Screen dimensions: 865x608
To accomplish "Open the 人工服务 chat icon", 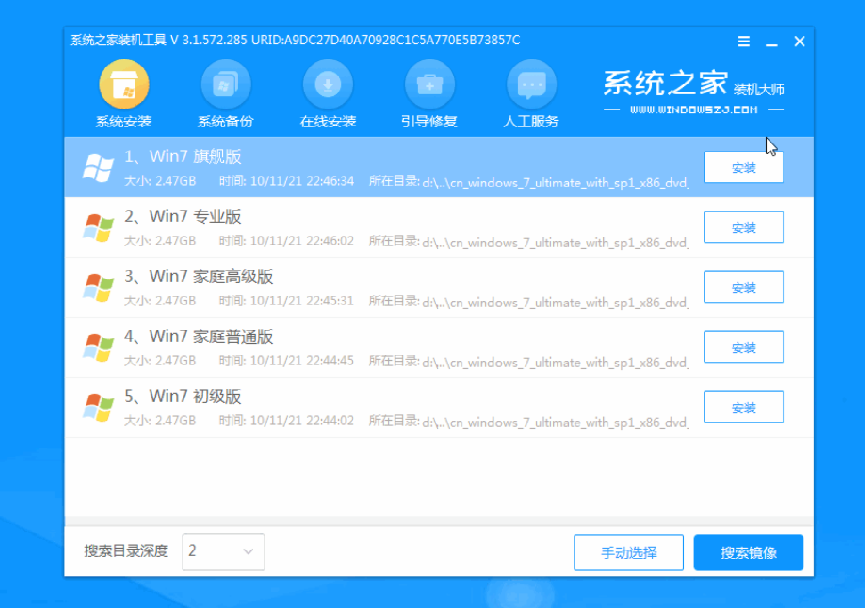I will [x=531, y=84].
